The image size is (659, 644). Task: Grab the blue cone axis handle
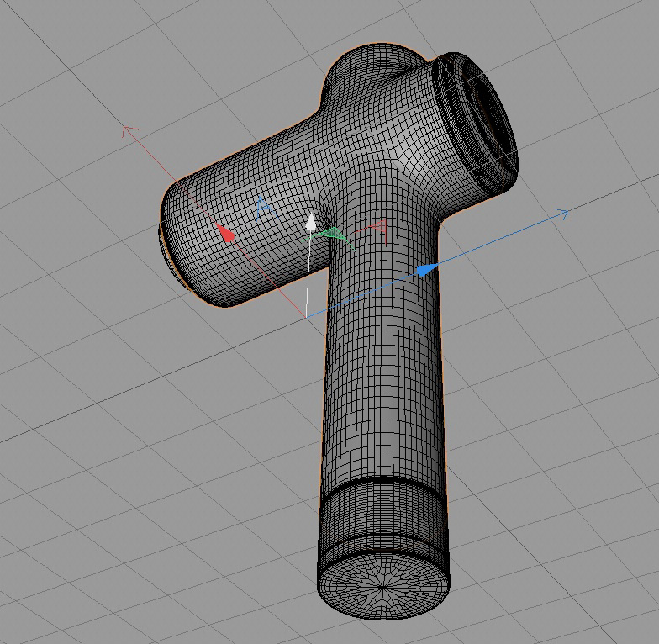click(x=427, y=270)
